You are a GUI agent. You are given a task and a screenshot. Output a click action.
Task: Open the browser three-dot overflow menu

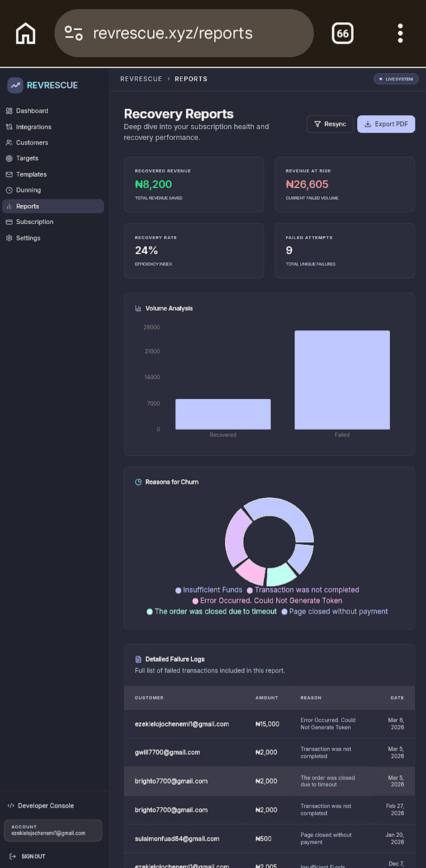pyautogui.click(x=400, y=33)
